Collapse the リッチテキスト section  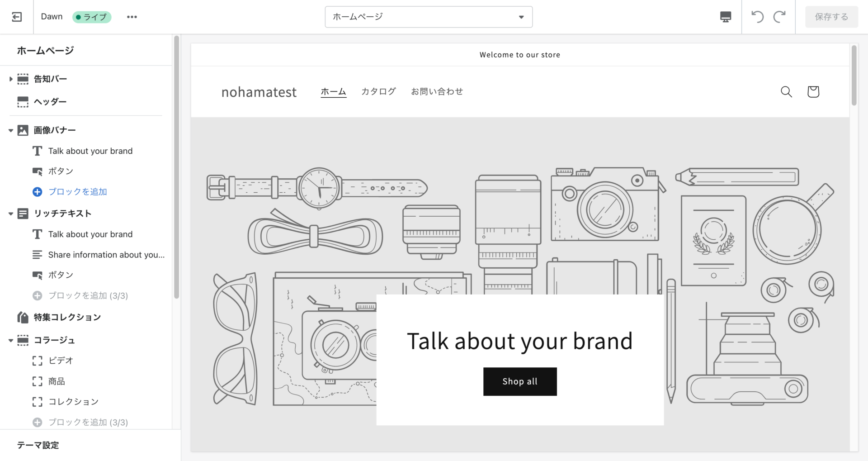coord(11,214)
